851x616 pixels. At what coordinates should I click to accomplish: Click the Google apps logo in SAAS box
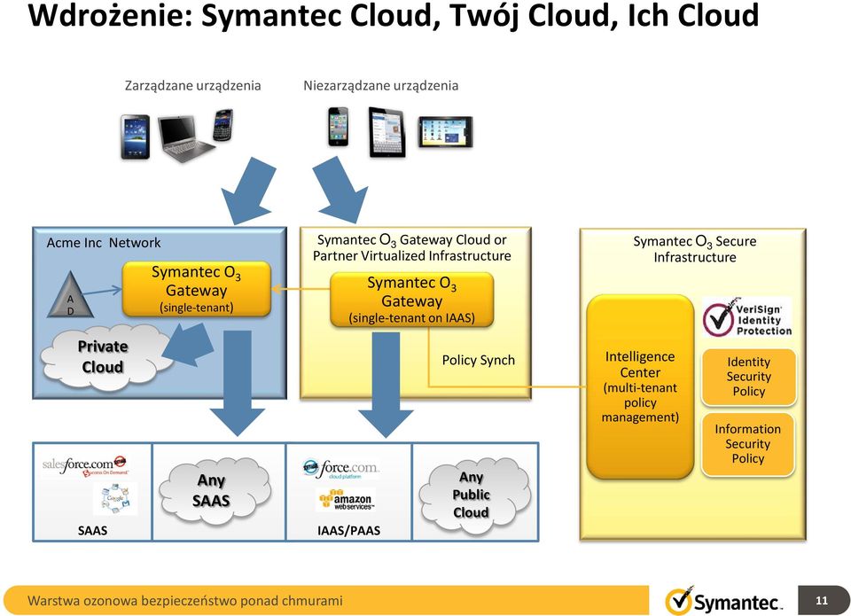(x=115, y=498)
